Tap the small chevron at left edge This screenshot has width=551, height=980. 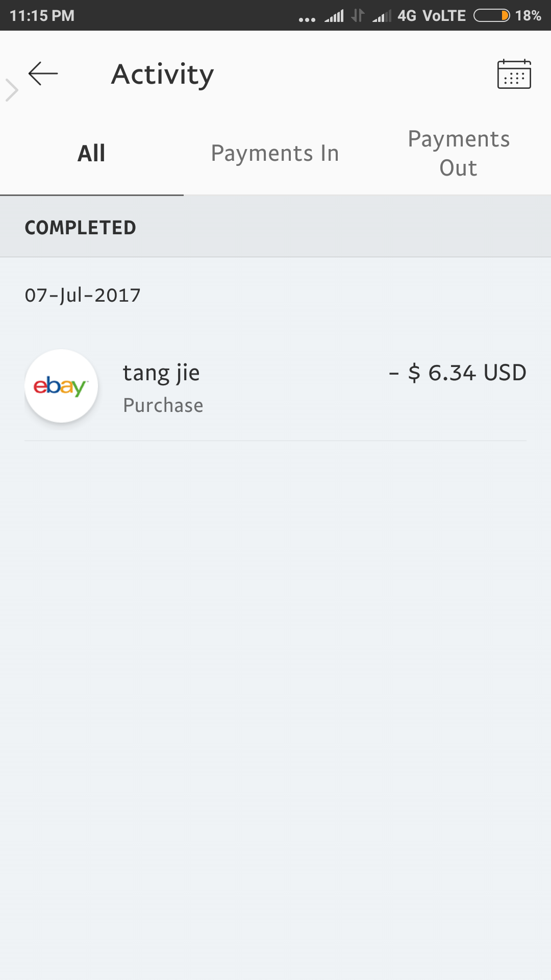12,90
